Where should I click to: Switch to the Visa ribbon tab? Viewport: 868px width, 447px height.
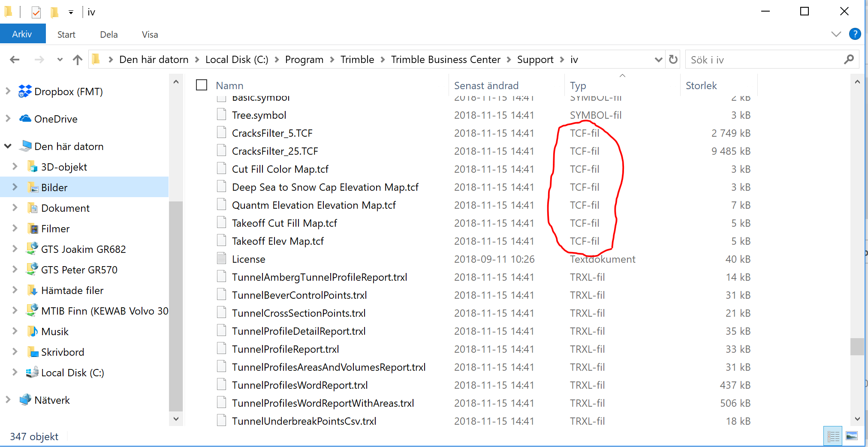(150, 34)
